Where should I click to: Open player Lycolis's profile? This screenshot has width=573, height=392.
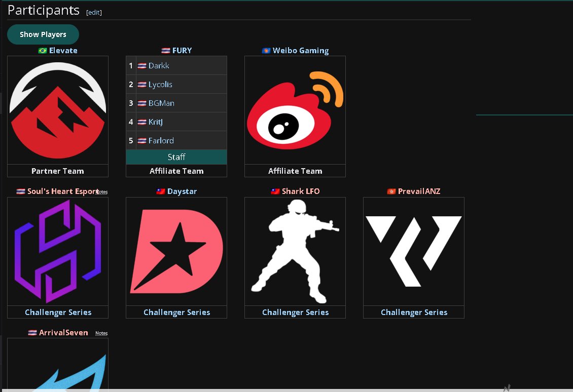click(x=160, y=84)
